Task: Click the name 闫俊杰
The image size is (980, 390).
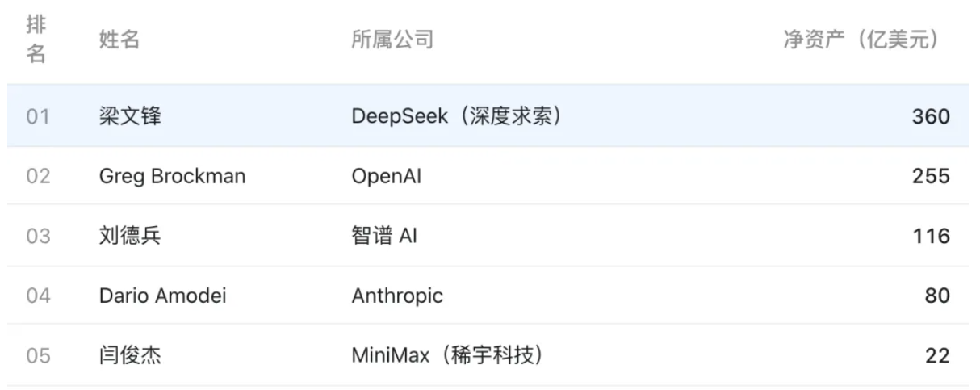Action: [x=130, y=355]
